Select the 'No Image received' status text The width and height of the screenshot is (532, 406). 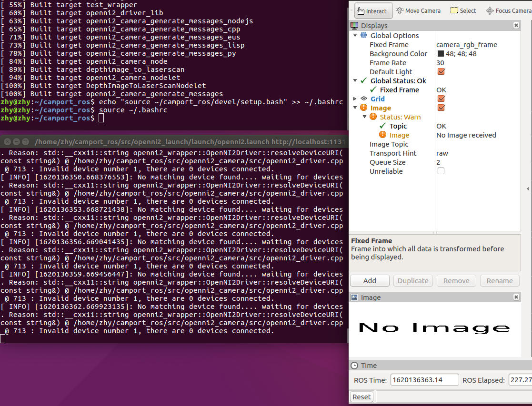pyautogui.click(x=466, y=135)
